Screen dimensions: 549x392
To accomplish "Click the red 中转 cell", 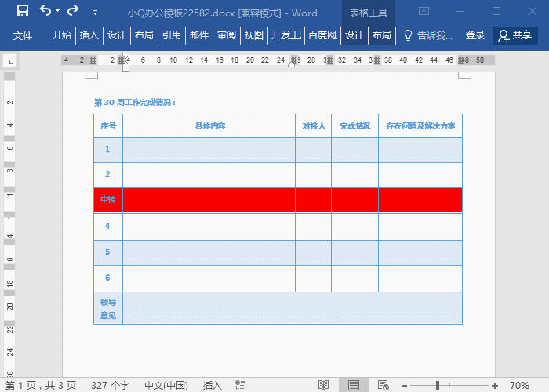I will (x=108, y=200).
